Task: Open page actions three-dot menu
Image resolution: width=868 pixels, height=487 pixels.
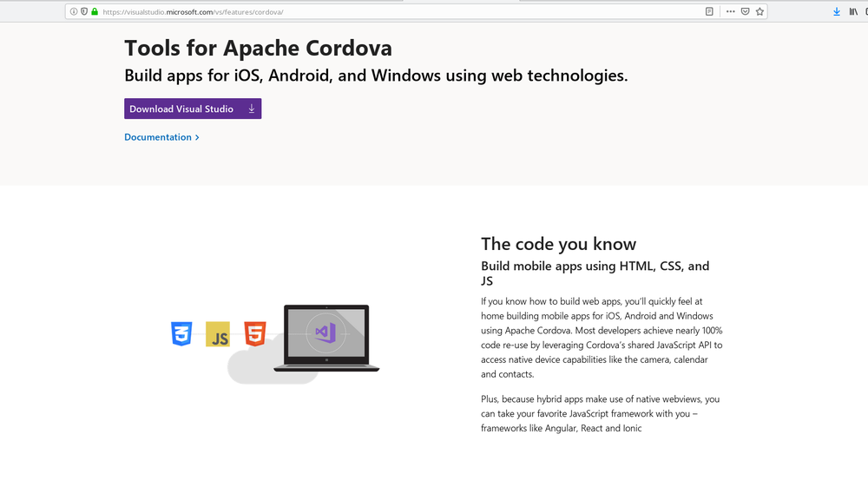Action: pos(731,11)
